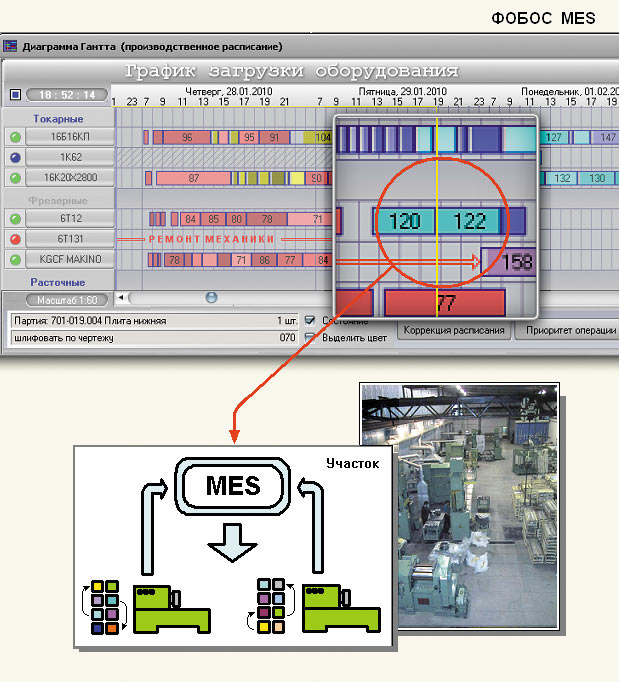Select machine button 6Т131
This screenshot has height=682, width=619.
70,239
